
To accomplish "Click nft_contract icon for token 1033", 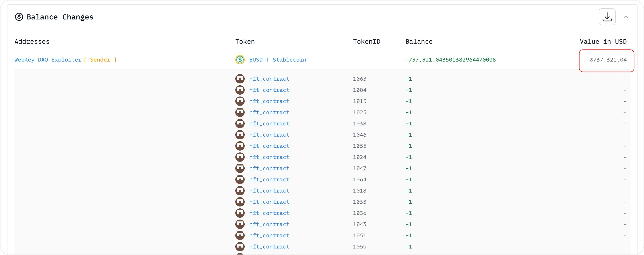I will click(x=240, y=202).
